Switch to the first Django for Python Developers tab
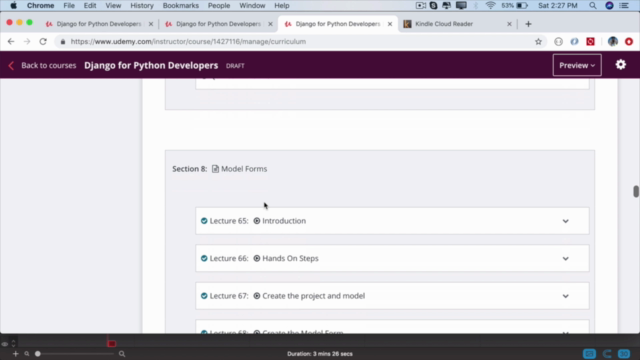640x360 pixels. coord(99,24)
